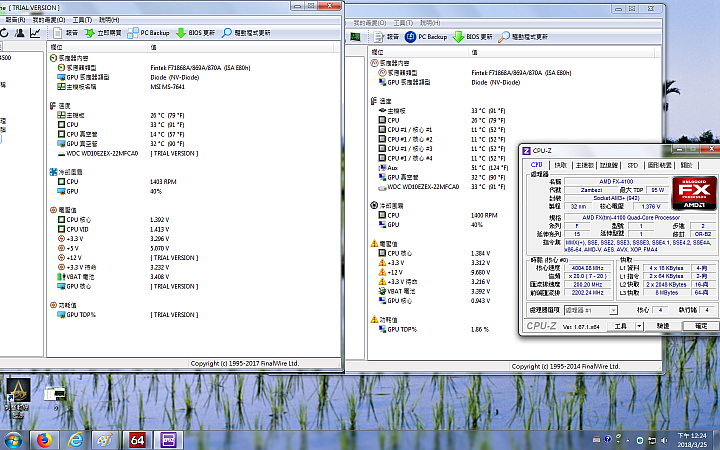Switch to AIDA64 taskbar button

click(x=137, y=441)
